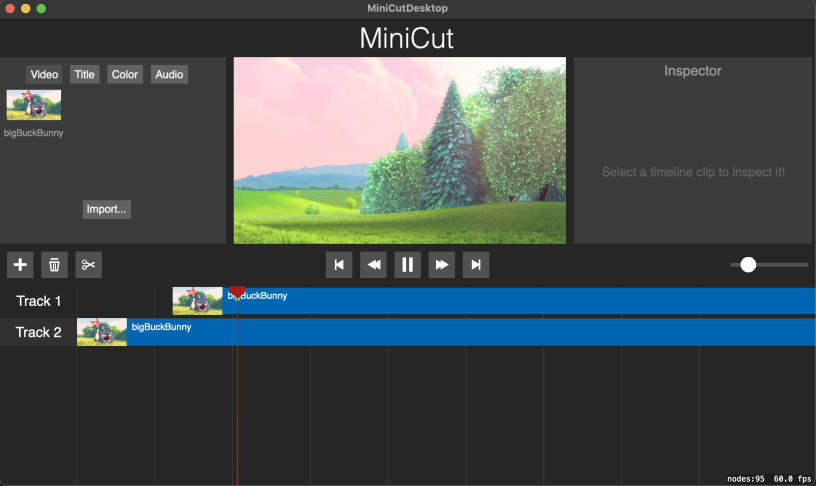Image resolution: width=816 pixels, height=486 pixels.
Task: Minimize the window with the yellow button
Action: pyautogui.click(x=26, y=8)
